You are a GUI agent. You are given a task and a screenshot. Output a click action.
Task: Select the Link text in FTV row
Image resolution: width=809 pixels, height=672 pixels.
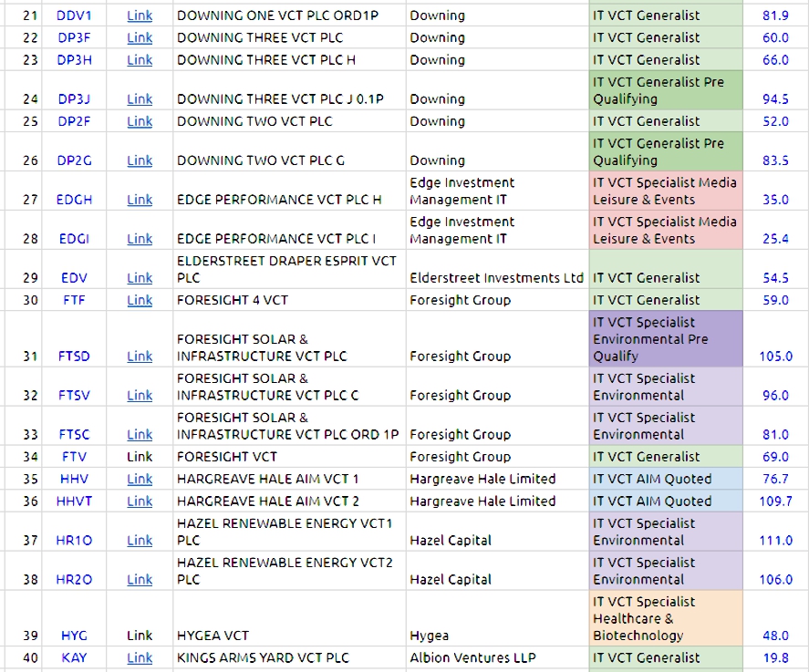[140, 457]
